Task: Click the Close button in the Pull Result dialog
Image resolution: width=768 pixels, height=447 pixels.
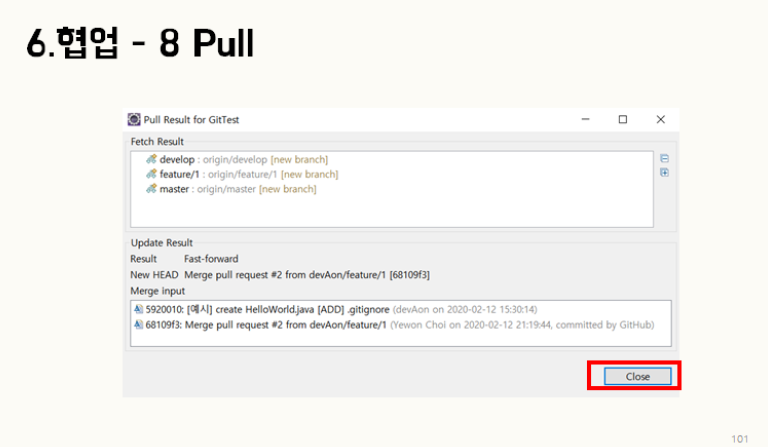Action: point(637,376)
